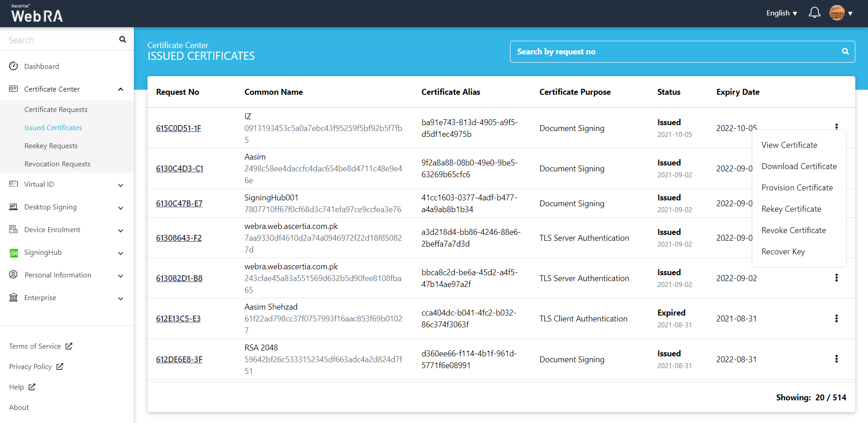Collapse the Certificate Center section
Screen dimensions: 868x423
[120, 89]
